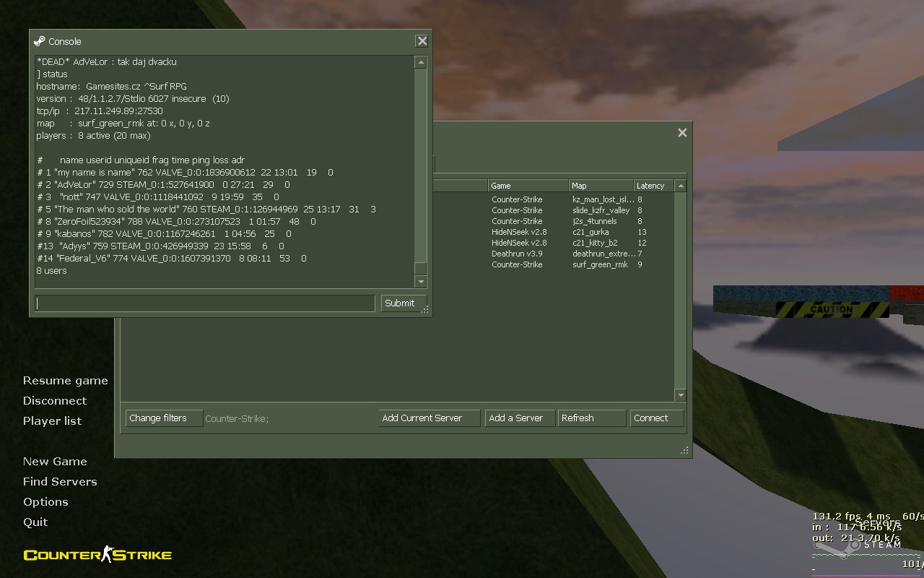
Task: Open the Player list menu item
Action: (52, 421)
